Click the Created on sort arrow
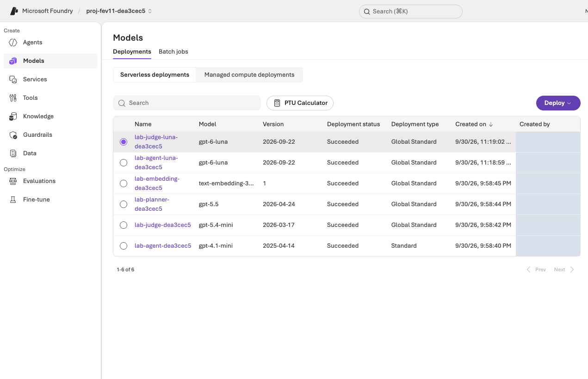The image size is (588, 379). pyautogui.click(x=491, y=124)
